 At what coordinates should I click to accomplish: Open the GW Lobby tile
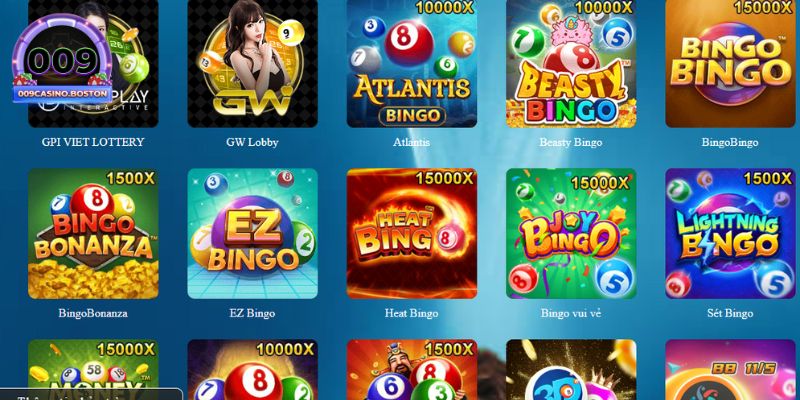(253, 63)
